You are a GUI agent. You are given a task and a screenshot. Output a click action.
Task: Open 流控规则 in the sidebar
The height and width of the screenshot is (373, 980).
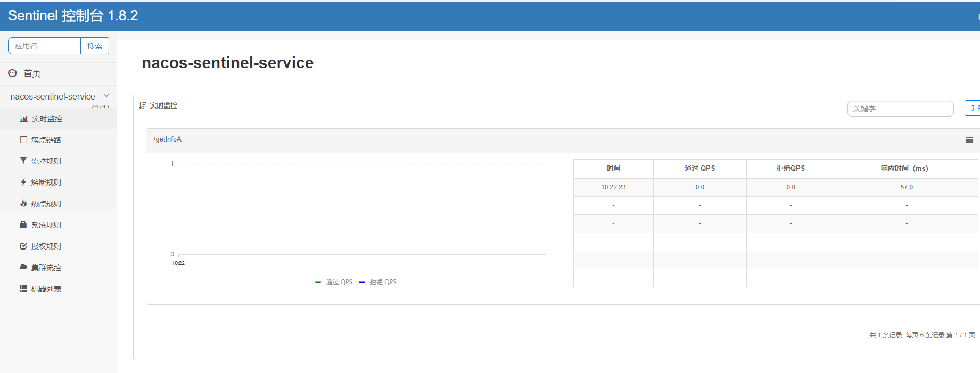coord(59,161)
